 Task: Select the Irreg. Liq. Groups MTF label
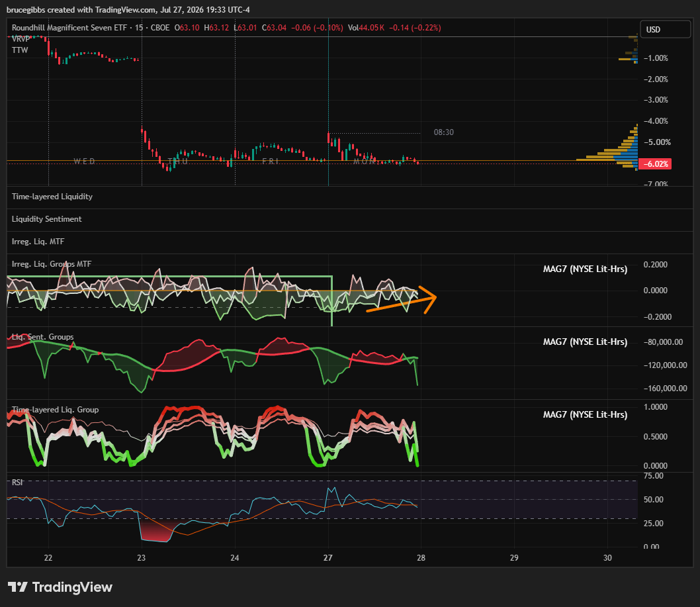[52, 264]
